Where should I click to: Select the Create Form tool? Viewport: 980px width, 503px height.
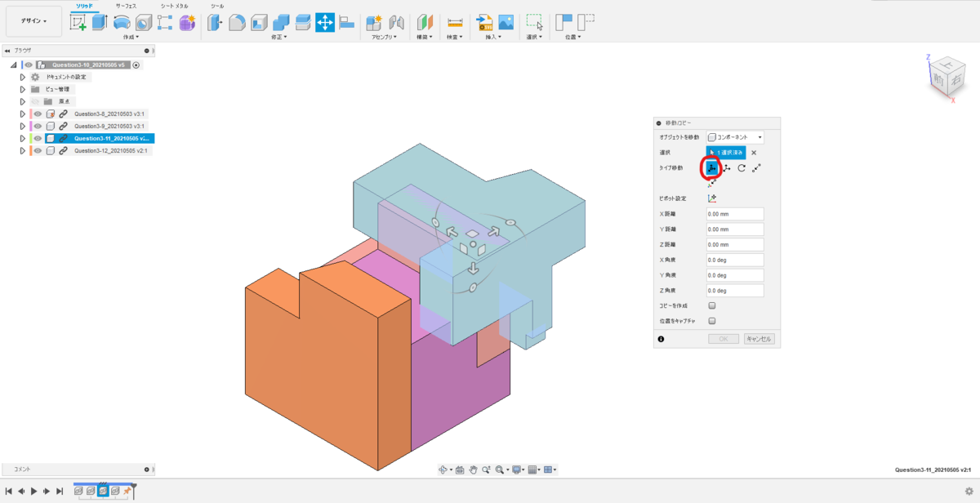click(187, 23)
